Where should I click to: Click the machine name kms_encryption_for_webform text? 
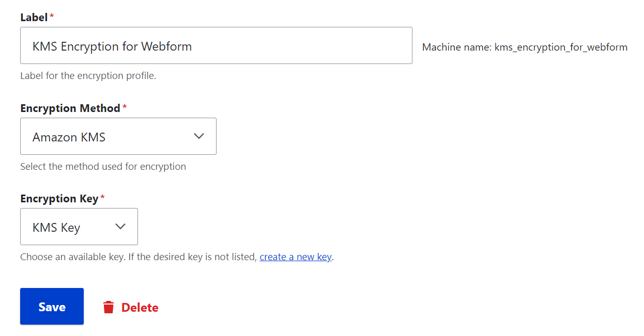point(525,47)
